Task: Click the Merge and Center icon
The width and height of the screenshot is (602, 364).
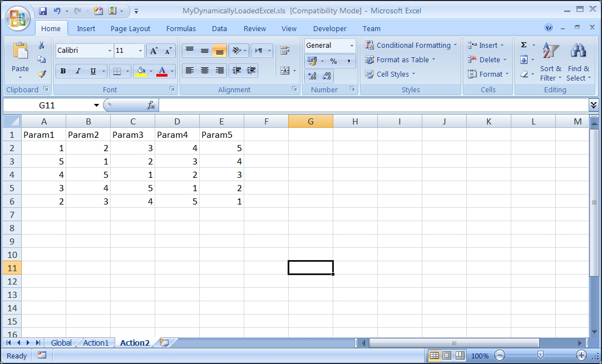Action: 285,71
